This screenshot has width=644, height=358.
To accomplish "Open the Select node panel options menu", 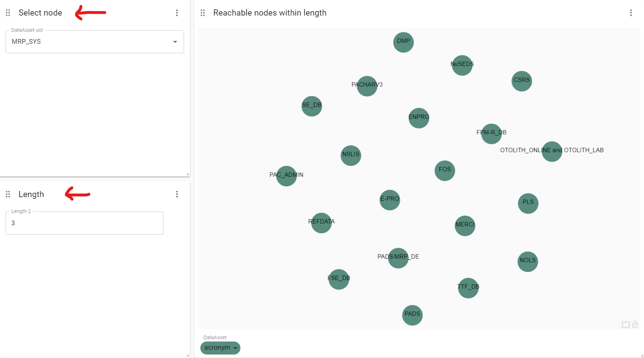I will [x=177, y=13].
